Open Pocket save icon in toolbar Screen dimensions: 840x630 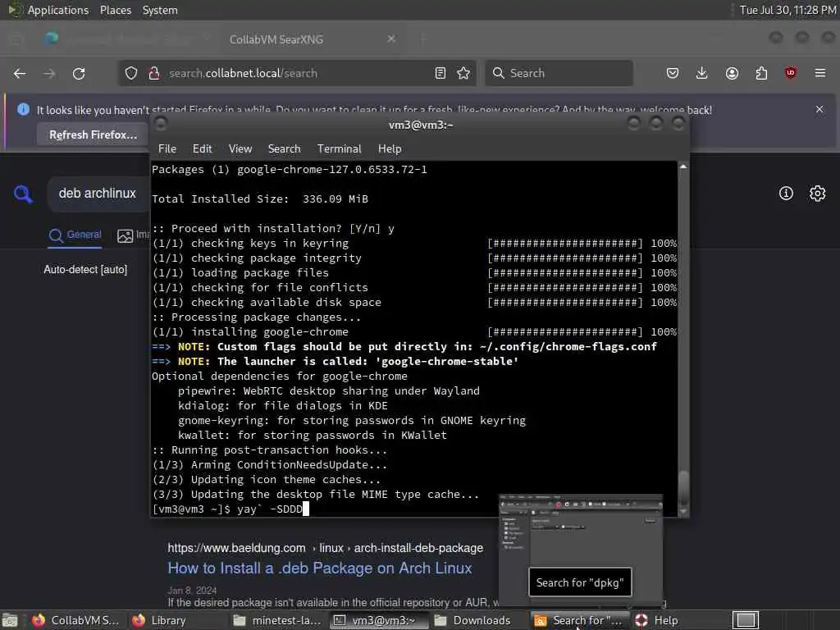pos(673,73)
